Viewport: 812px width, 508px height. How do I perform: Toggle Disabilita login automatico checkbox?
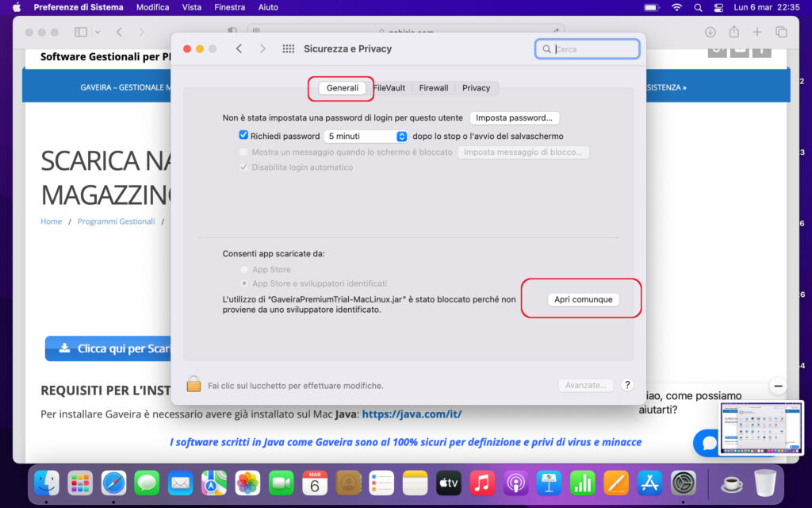(x=243, y=167)
